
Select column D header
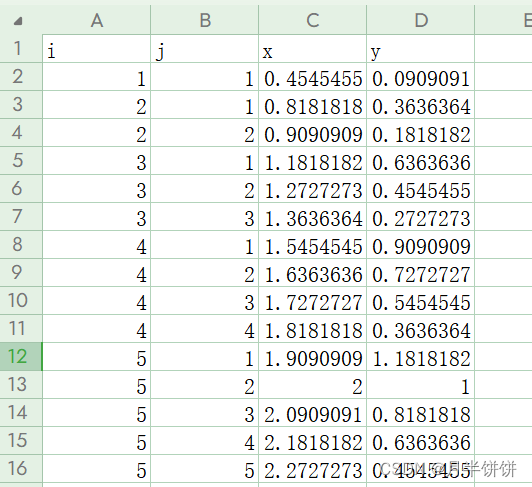[x=421, y=20]
